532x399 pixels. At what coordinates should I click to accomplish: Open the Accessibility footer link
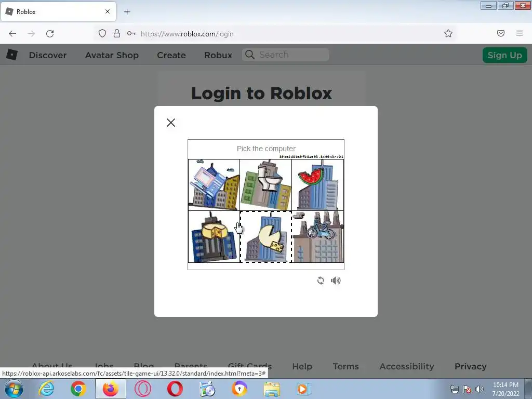(x=407, y=366)
